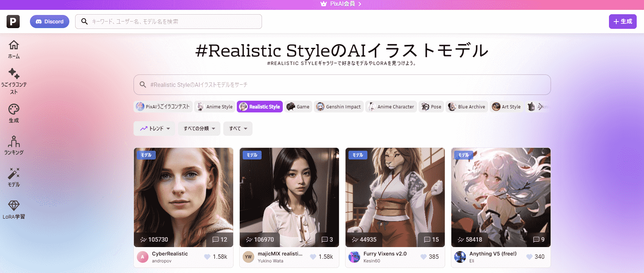The image size is (644, 273).
Task: Click the Realistic Style model search field
Action: [x=342, y=85]
